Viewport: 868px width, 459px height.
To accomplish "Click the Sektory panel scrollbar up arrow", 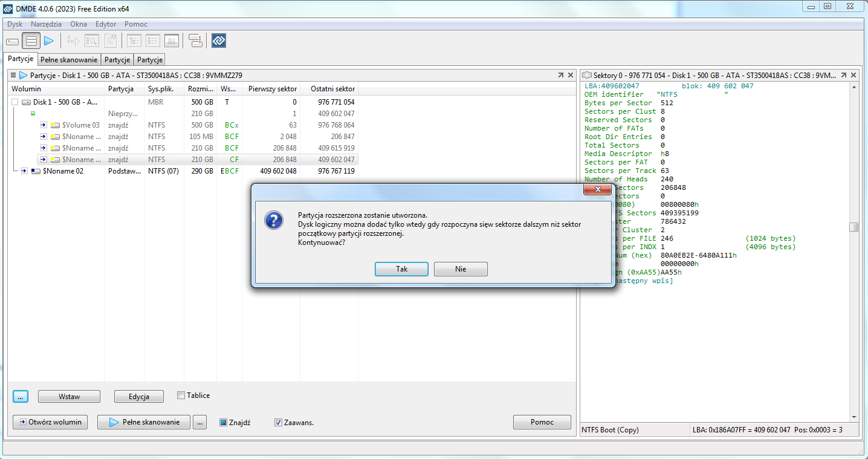I will click(853, 87).
